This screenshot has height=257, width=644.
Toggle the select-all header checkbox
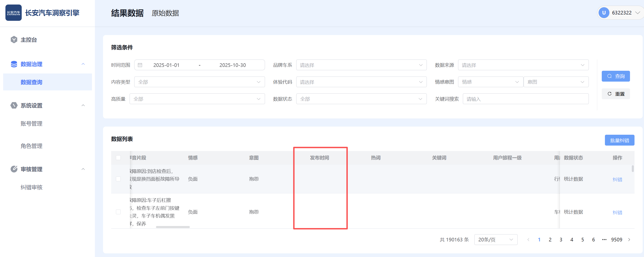118,158
